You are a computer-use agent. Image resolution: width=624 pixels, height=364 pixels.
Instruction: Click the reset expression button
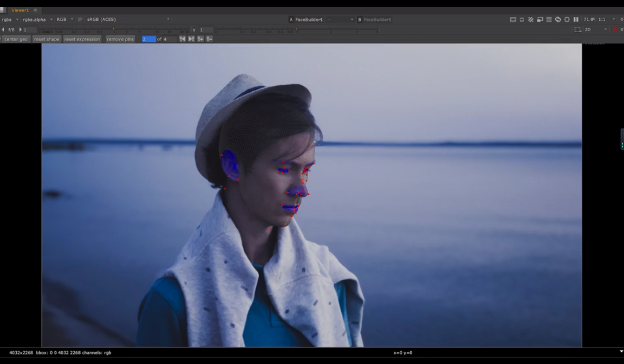82,39
